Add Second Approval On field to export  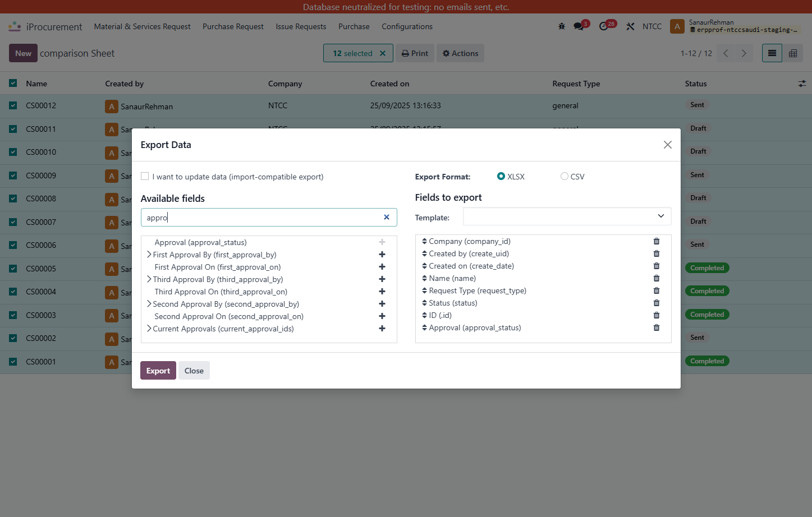click(x=382, y=316)
